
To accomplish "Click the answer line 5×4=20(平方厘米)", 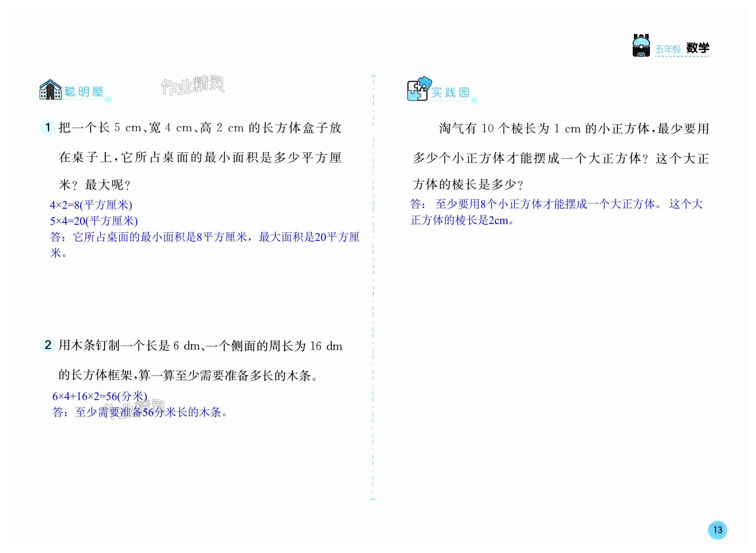I will pos(94,221).
